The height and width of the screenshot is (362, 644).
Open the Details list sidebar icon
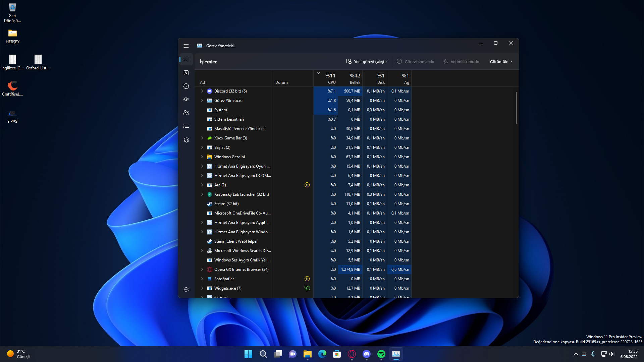click(186, 126)
